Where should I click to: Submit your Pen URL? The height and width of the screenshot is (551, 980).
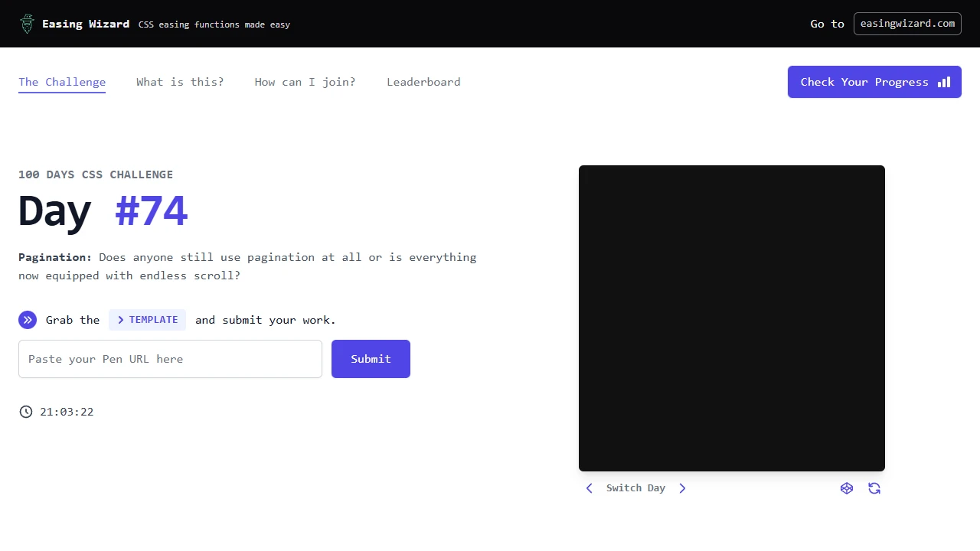point(371,359)
